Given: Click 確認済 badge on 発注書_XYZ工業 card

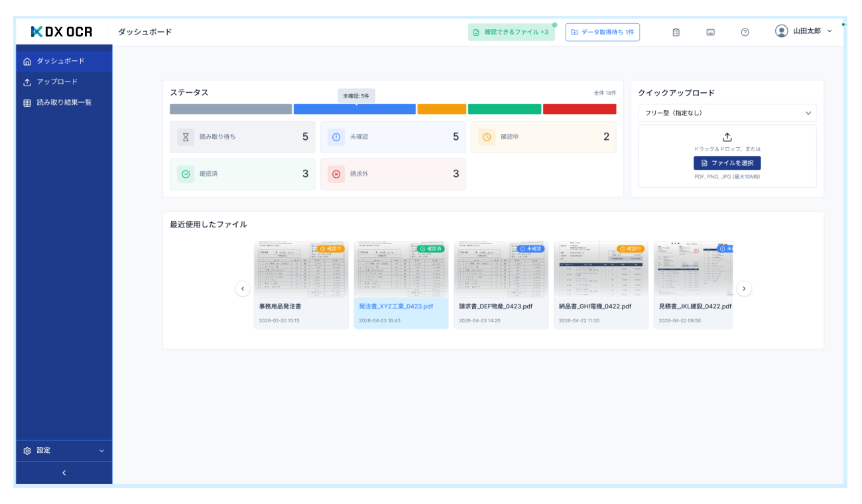Looking at the screenshot, I should click(x=430, y=249).
